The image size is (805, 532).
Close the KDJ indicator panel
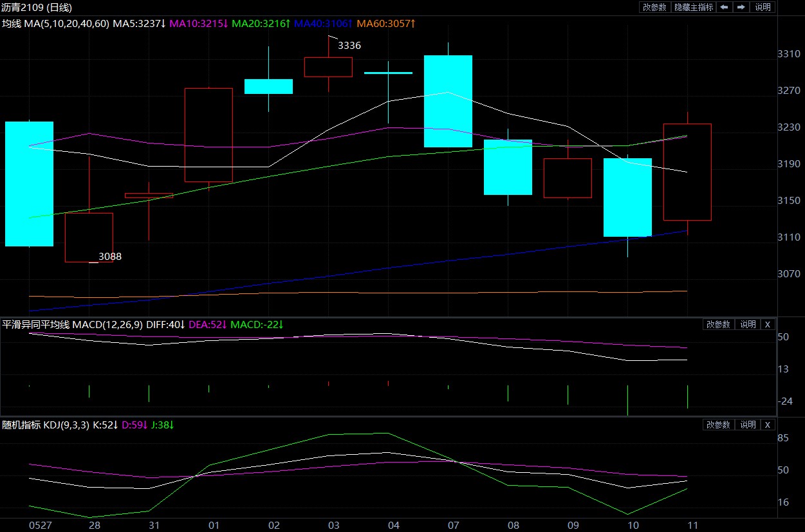point(767,425)
